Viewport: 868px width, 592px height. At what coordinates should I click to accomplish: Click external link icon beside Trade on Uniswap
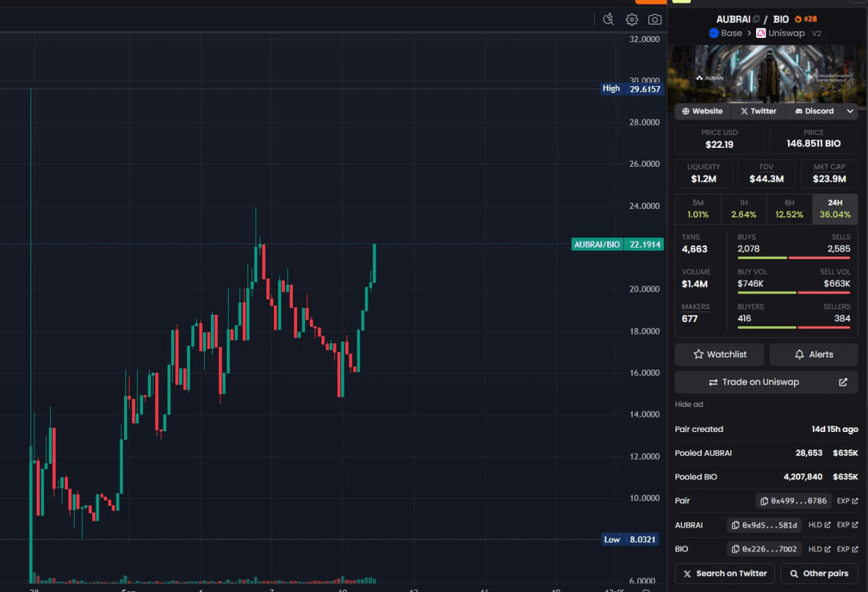click(843, 382)
